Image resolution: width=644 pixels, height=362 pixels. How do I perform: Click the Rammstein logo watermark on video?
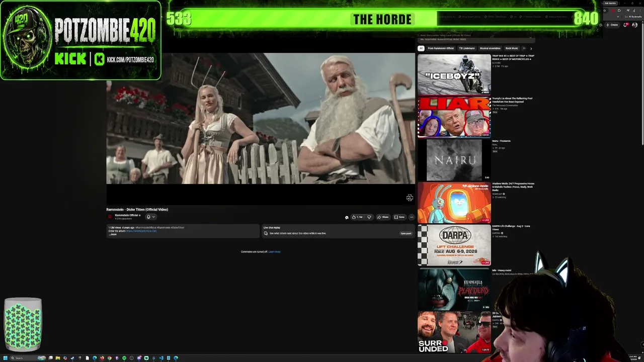coord(410,198)
